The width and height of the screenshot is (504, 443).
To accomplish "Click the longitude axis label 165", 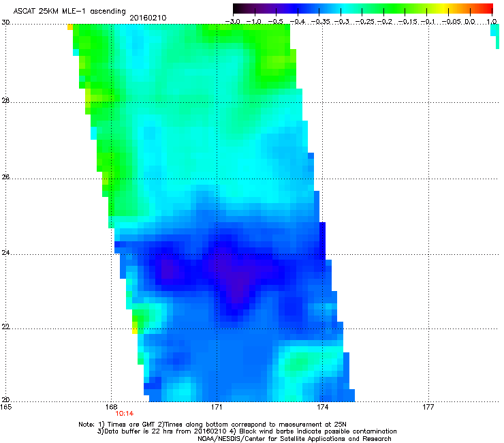I will (5, 407).
